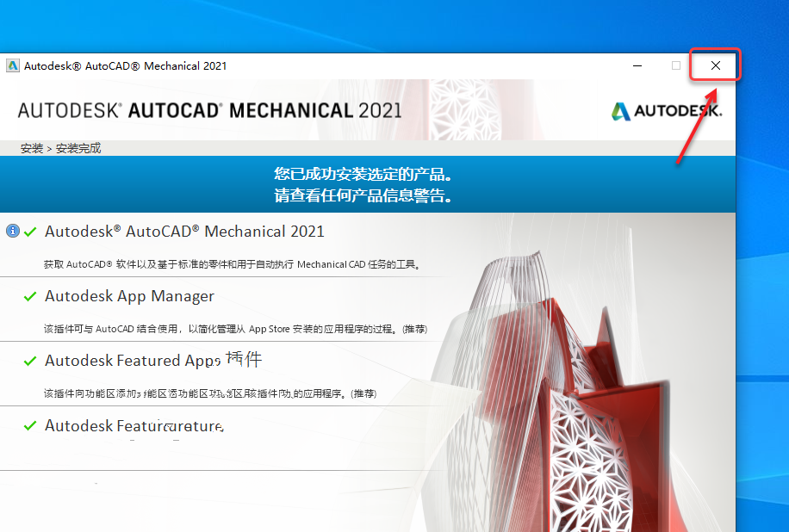Click the Featured Apps description starting "该插件向功能区"
This screenshot has height=532, width=789.
pyautogui.click(x=210, y=393)
